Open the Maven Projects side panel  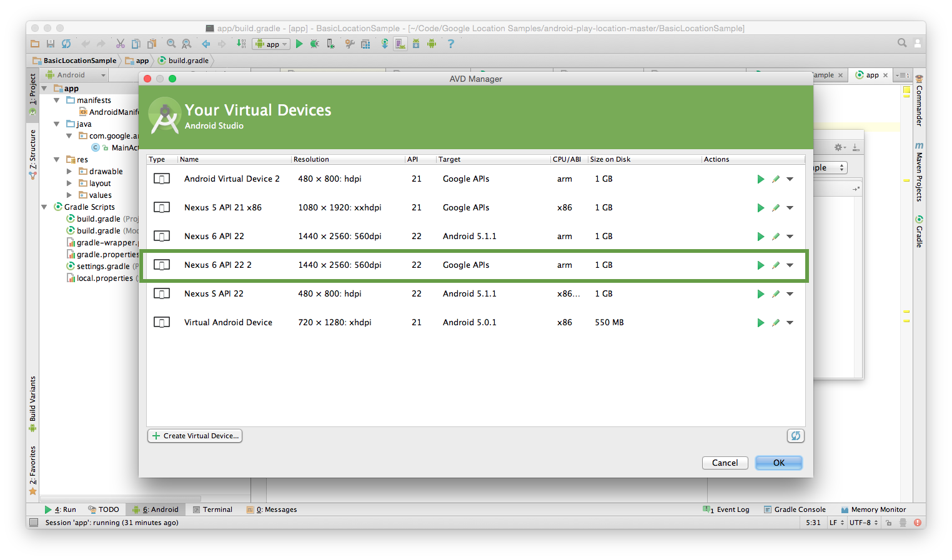[919, 172]
